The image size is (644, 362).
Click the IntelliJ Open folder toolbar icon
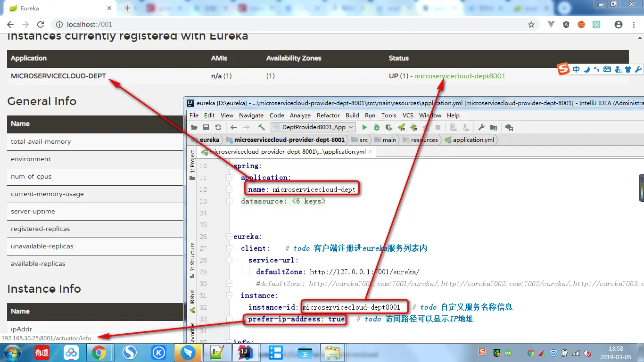(x=194, y=127)
